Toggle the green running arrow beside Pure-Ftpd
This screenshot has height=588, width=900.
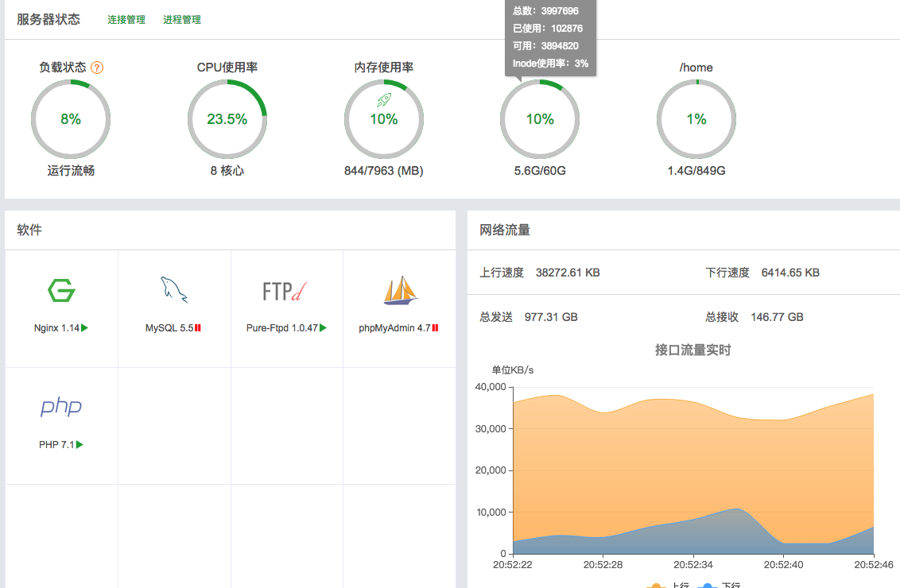[x=324, y=328]
